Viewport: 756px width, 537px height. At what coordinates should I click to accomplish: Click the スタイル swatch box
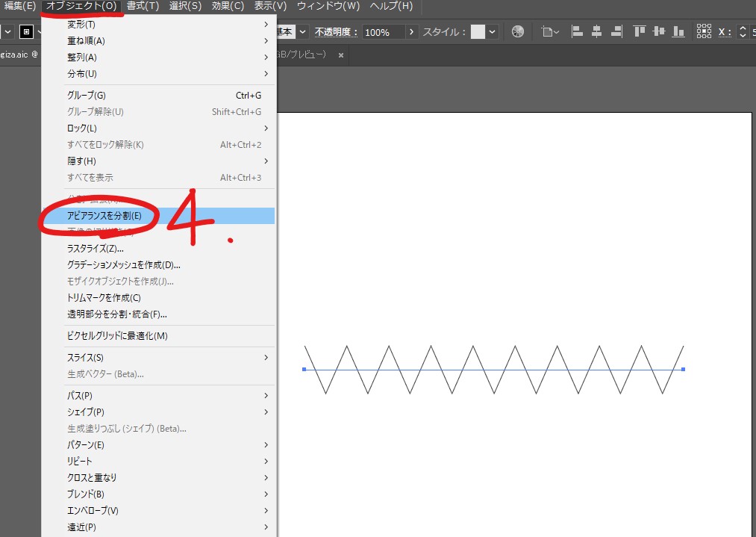point(478,32)
